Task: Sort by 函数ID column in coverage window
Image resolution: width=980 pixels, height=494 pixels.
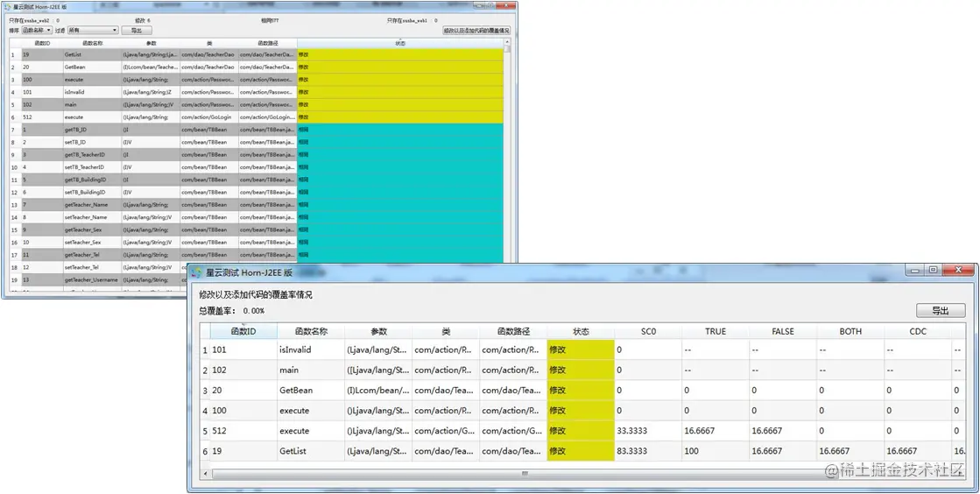Action: pyautogui.click(x=243, y=331)
